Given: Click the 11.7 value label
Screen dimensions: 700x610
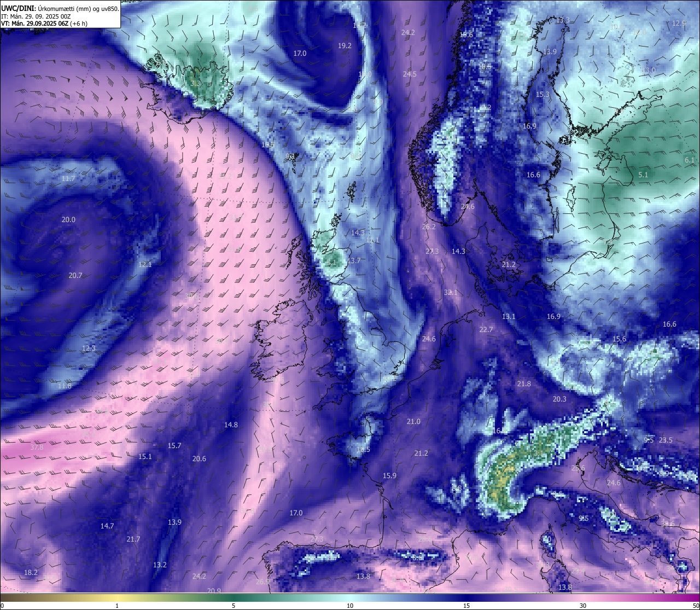Looking at the screenshot, I should click(68, 179).
